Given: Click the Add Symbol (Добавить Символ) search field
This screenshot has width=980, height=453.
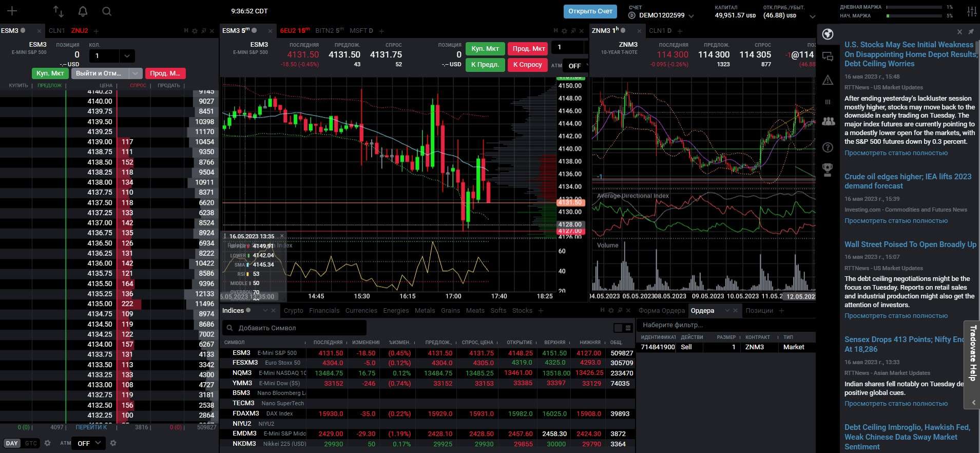Looking at the screenshot, I should (x=295, y=328).
